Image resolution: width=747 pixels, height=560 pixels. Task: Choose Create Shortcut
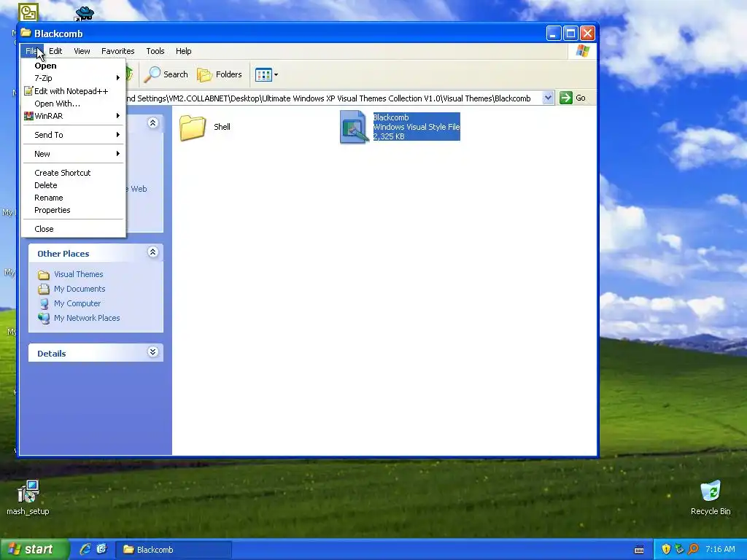74,173
